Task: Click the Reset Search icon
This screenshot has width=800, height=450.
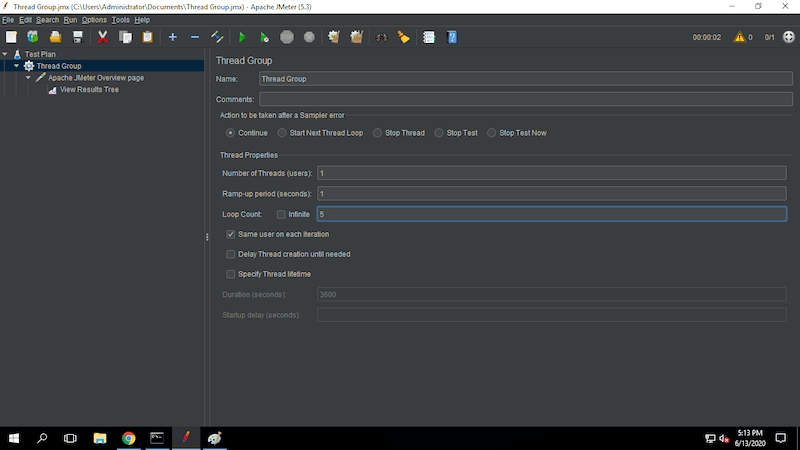Action: 404,37
